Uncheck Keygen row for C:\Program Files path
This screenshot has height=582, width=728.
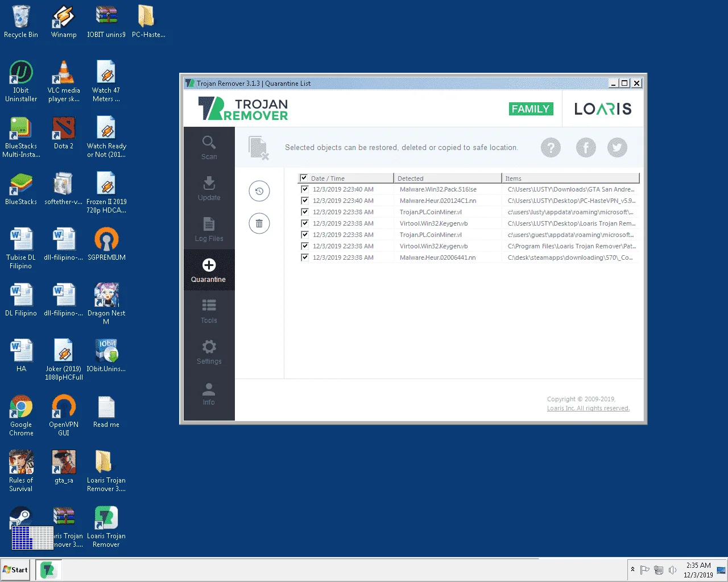(305, 246)
